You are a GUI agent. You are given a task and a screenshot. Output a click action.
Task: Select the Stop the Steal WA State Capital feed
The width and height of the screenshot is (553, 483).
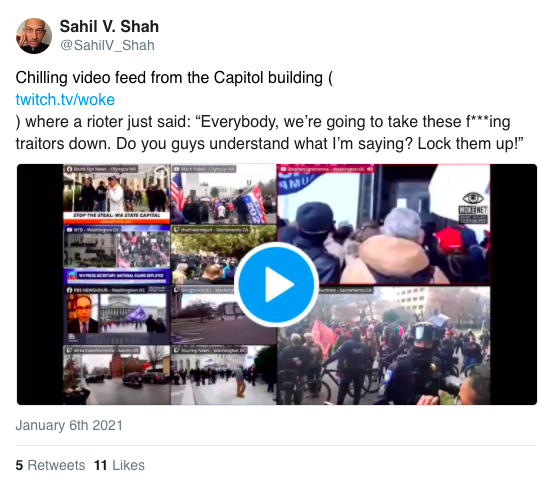tap(117, 194)
